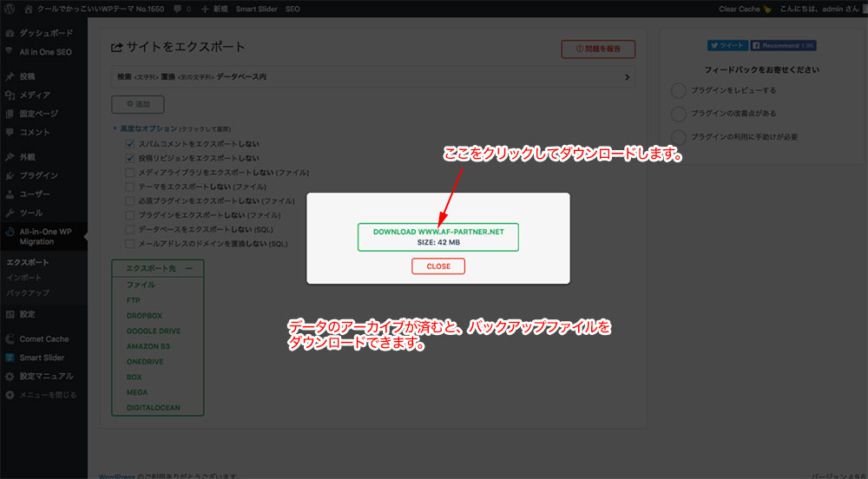Click メニューを閉じる collapse menu icon
This screenshot has width=868, height=479.
pyautogui.click(x=10, y=395)
